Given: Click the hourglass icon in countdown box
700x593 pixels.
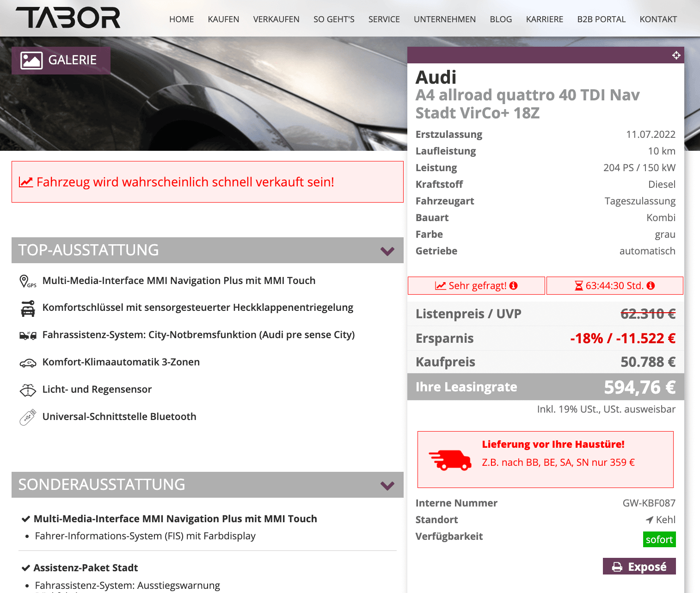Looking at the screenshot, I should [x=578, y=286].
